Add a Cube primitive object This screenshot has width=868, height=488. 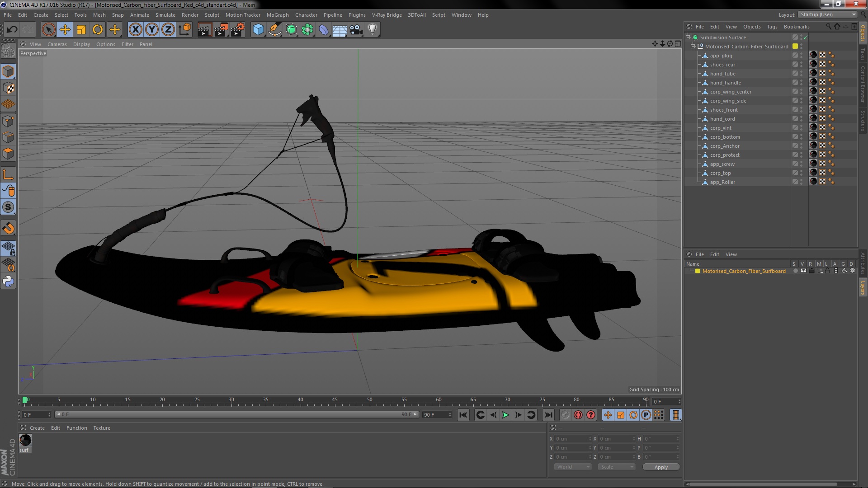[x=258, y=30]
